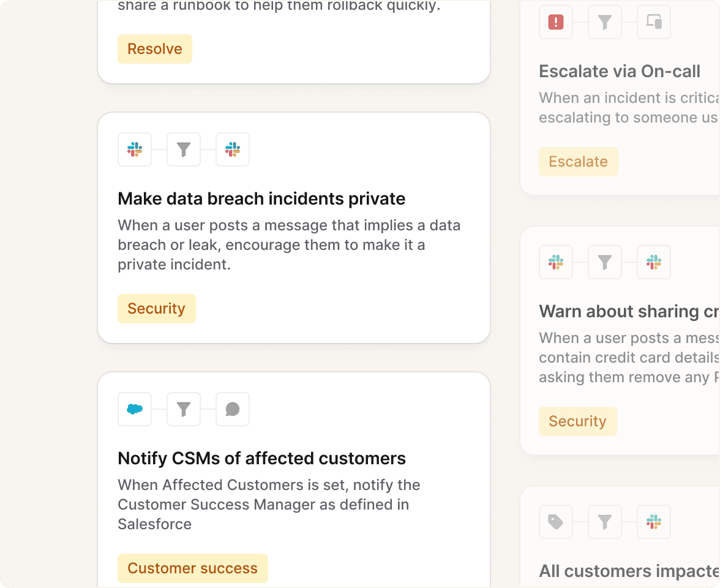Click the Slack icon on the credit card warning workflow
This screenshot has width=720, height=588.
coord(555,262)
